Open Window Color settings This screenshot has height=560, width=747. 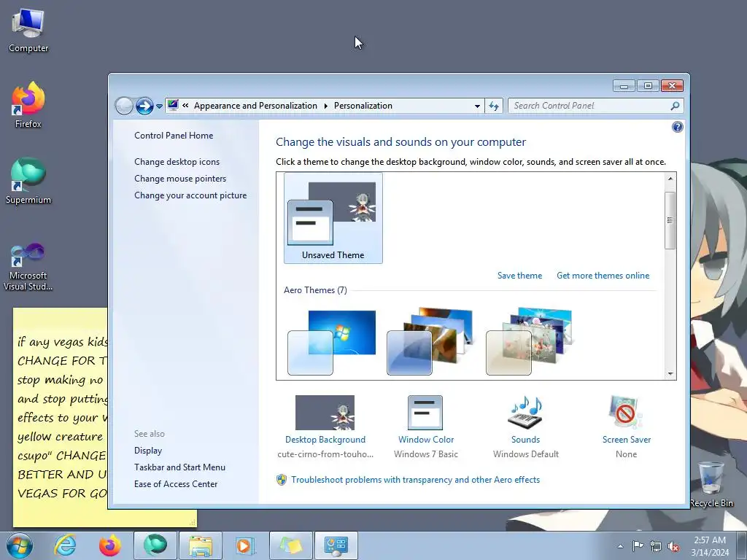(426, 427)
